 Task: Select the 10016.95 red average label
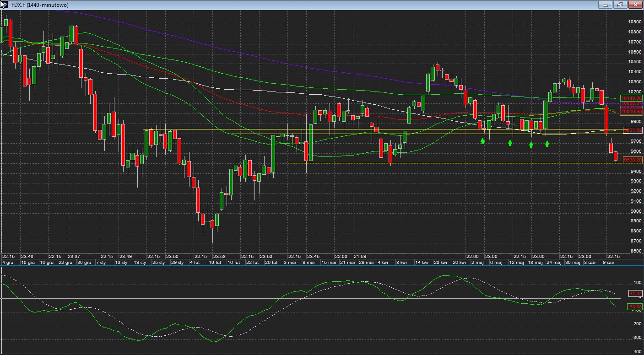click(631, 111)
